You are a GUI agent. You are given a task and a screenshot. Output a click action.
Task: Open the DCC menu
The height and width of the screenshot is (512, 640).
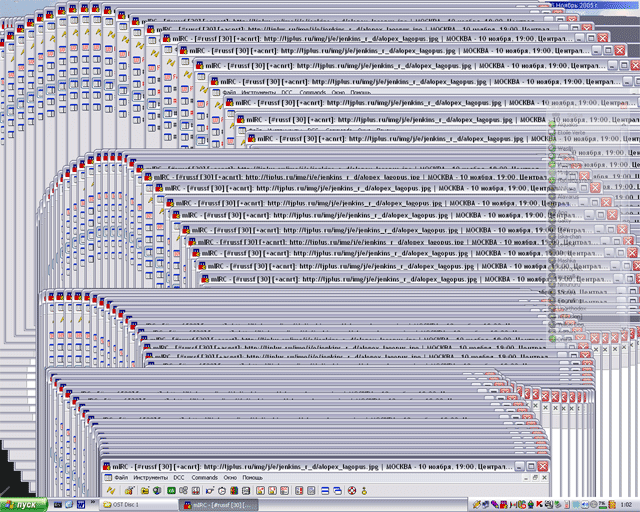[x=179, y=477]
